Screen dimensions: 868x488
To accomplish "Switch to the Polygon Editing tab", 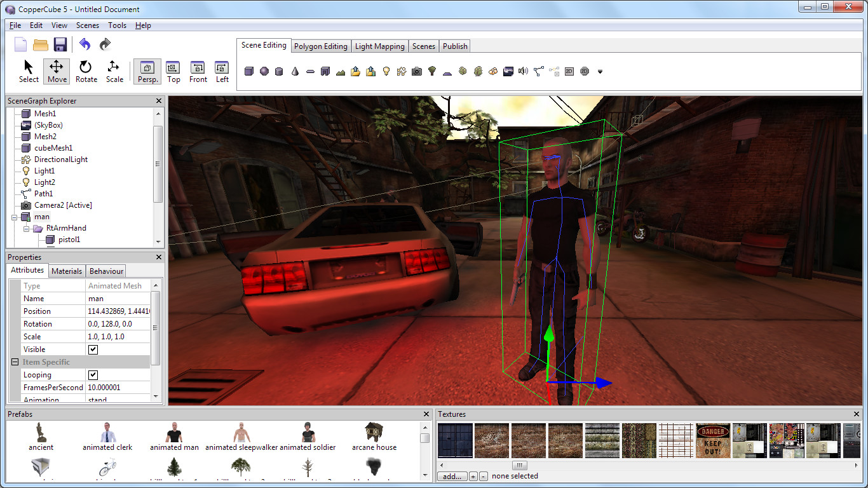I will [x=321, y=46].
